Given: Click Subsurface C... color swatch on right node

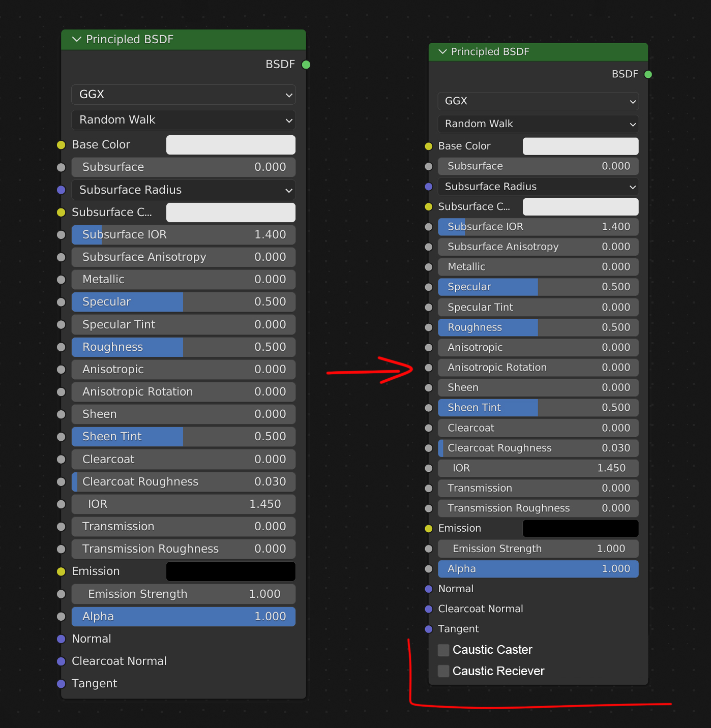Looking at the screenshot, I should pyautogui.click(x=581, y=207).
